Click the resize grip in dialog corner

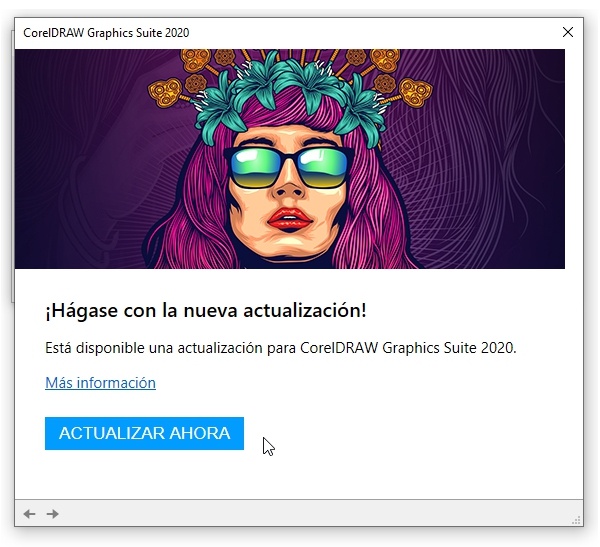pyautogui.click(x=576, y=520)
